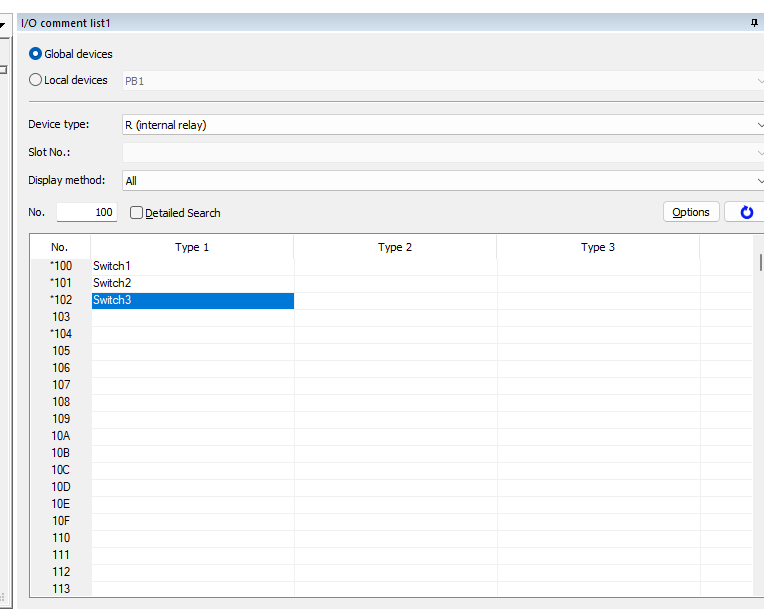Open the Slot No. dropdown
The image size is (764, 609).
click(x=443, y=152)
